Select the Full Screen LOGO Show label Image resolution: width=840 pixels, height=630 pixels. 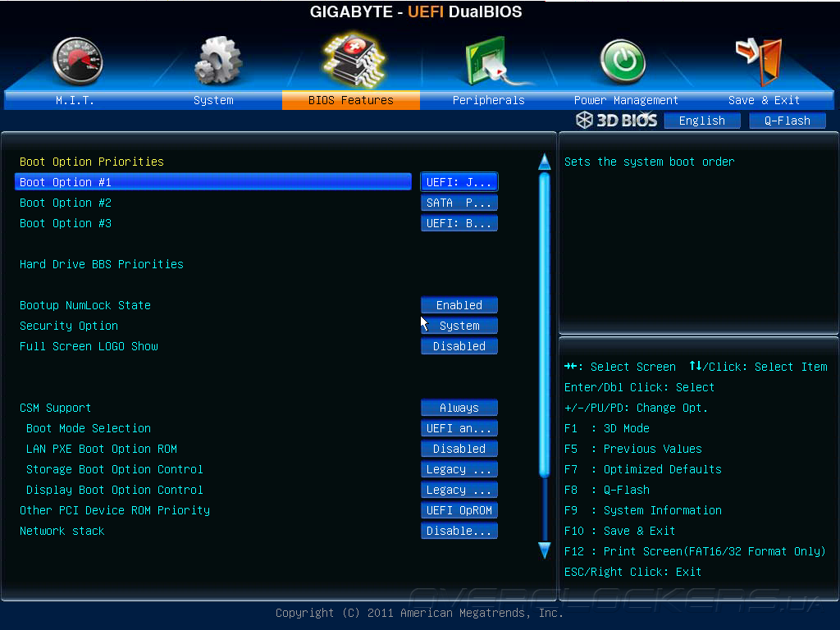[x=89, y=346]
